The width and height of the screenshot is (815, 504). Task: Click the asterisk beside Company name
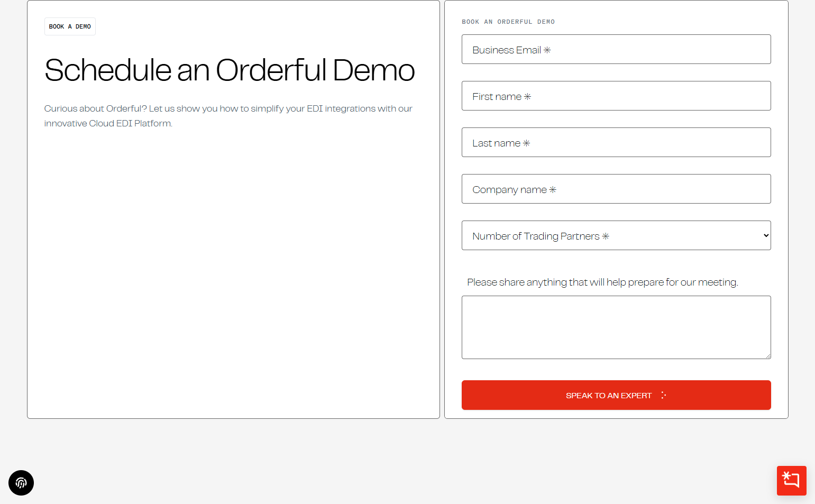553,190
